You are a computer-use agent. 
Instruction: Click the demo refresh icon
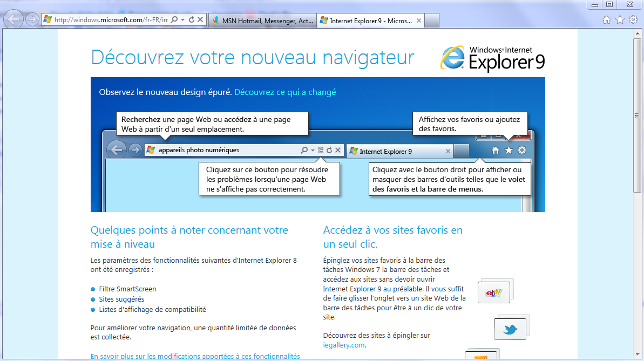pyautogui.click(x=329, y=151)
